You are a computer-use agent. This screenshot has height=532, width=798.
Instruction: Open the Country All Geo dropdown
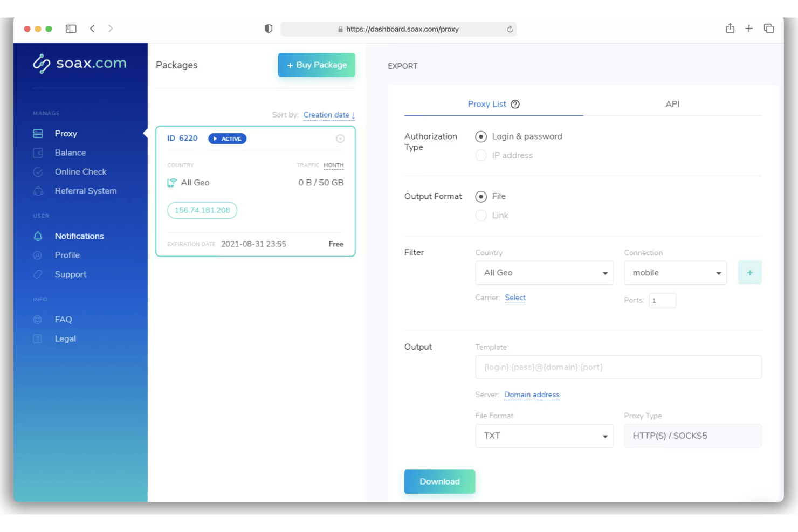pos(544,273)
